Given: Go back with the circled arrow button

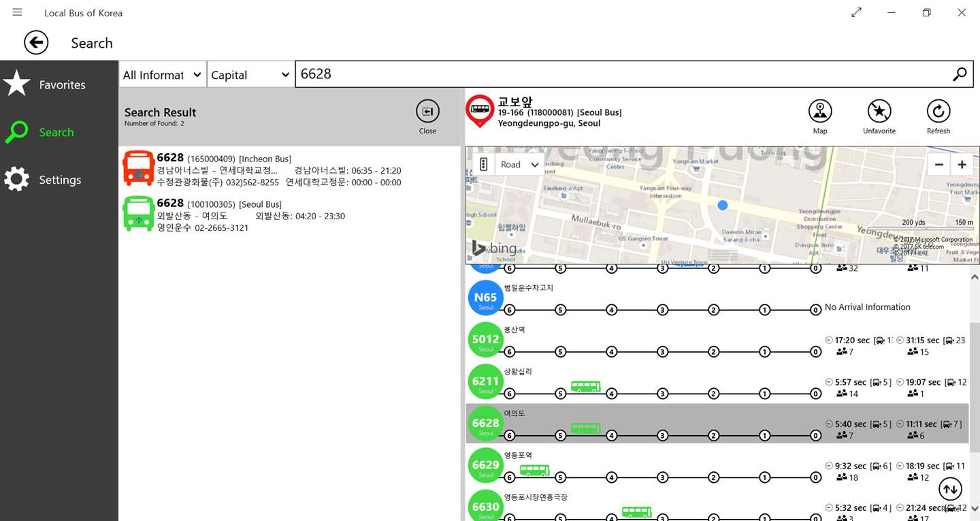Looking at the screenshot, I should coord(36,43).
